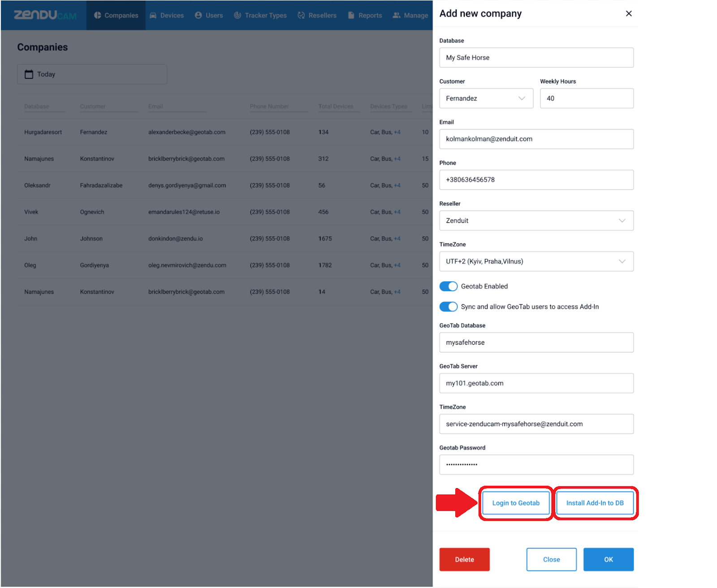Image resolution: width=717 pixels, height=588 pixels.
Task: Select the Hurgadaresort database cell
Action: coord(43,132)
